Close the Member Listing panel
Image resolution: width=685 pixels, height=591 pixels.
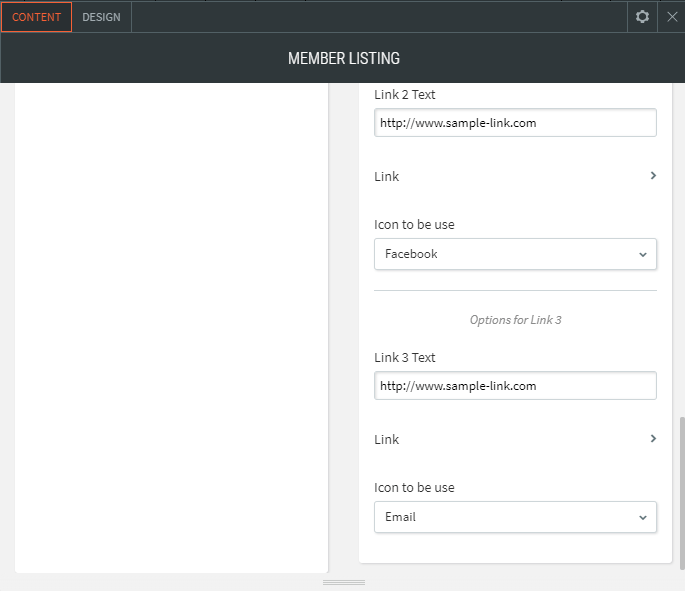coord(672,17)
